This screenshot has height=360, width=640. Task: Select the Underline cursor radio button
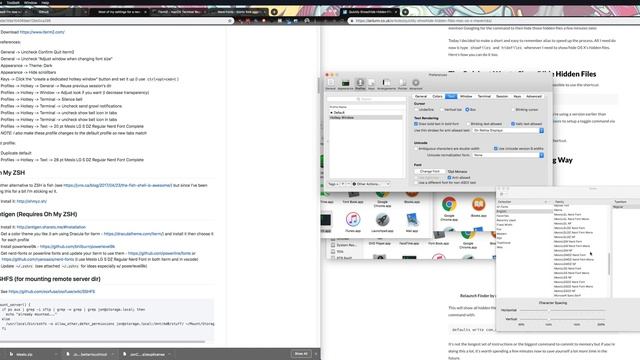pos(417,110)
